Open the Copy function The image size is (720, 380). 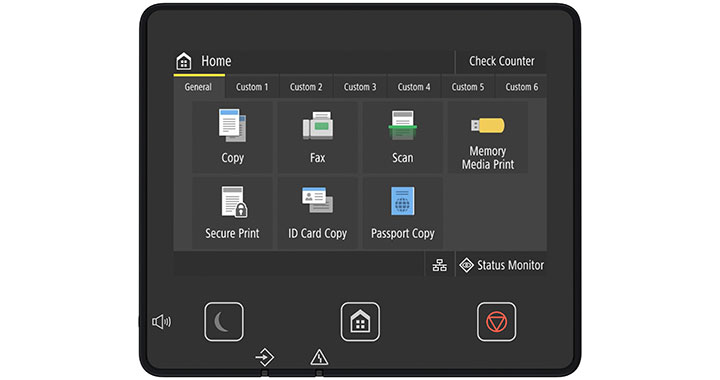tap(232, 137)
